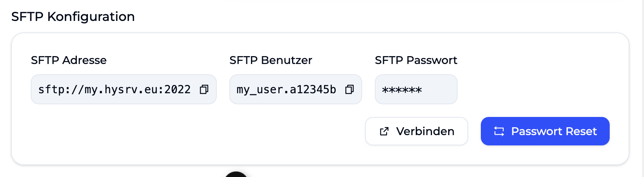Image resolution: width=644 pixels, height=177 pixels.
Task: Click the Passwort Reset text label
Action: [x=554, y=131]
